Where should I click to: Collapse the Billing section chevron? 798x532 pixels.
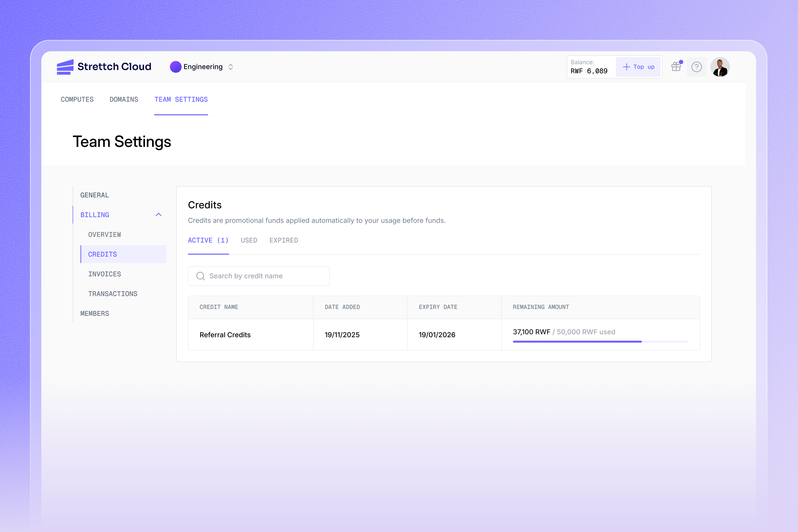[159, 215]
